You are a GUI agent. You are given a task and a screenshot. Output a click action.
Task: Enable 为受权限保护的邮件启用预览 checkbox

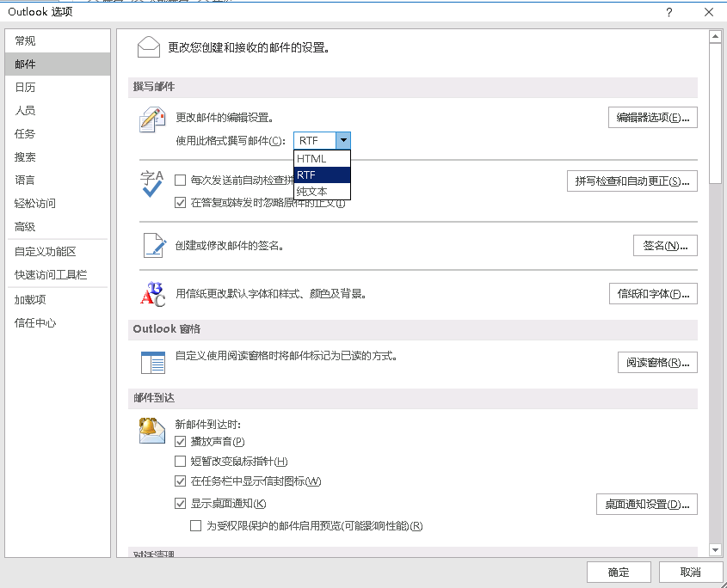click(x=195, y=525)
